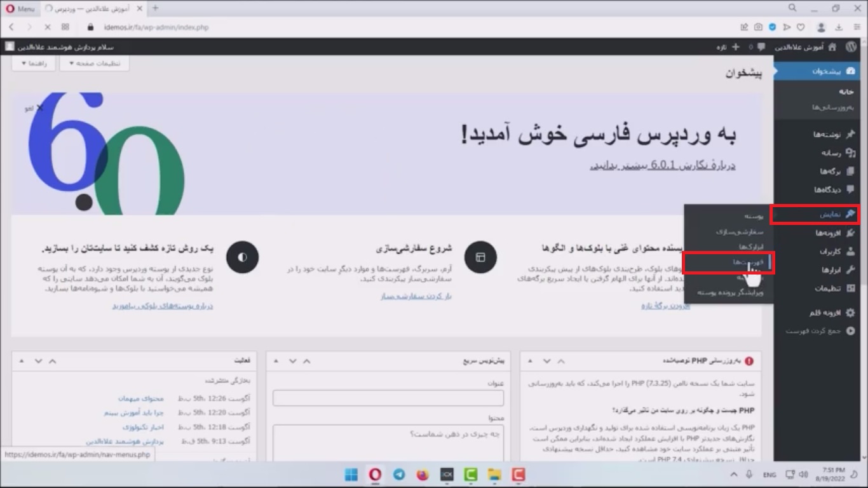Choose 'ویرایشگر پرونده پوسته' in flyout
This screenshot has width=868, height=488.
click(x=731, y=293)
